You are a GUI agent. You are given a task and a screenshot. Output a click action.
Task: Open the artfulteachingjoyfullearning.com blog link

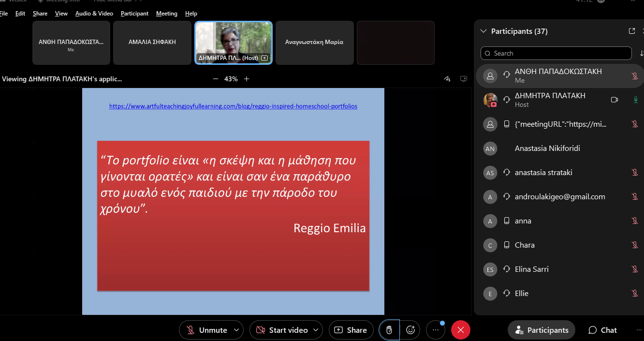233,106
